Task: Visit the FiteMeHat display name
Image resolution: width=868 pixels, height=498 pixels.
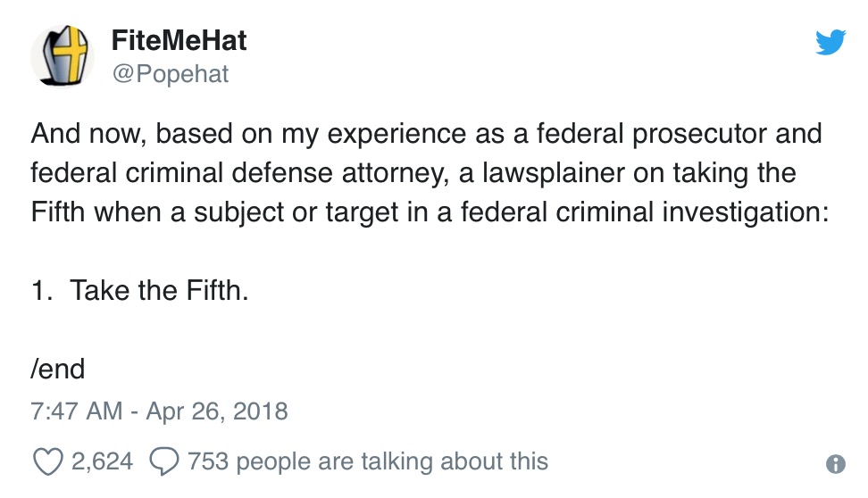Action: (179, 40)
